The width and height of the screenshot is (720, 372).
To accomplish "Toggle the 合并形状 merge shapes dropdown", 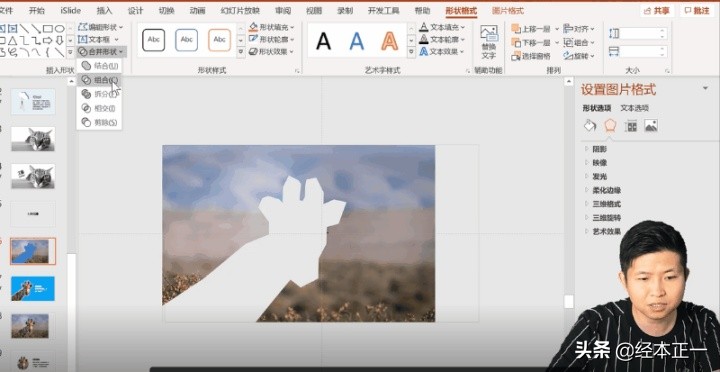I will (x=101, y=52).
